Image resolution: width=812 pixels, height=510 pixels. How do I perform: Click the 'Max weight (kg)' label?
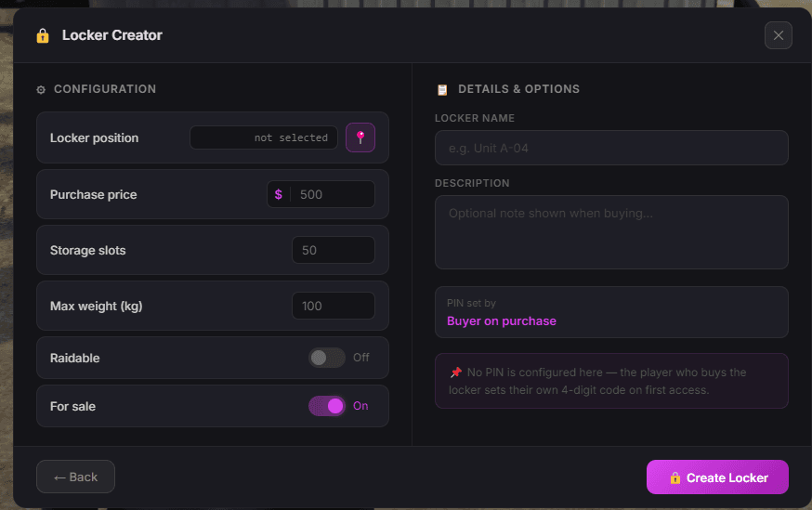97,307
